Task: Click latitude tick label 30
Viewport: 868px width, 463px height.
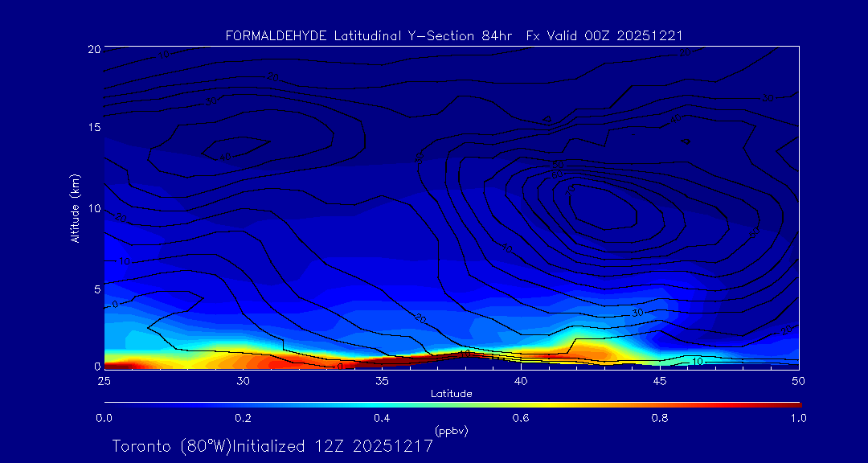Action: [243, 380]
